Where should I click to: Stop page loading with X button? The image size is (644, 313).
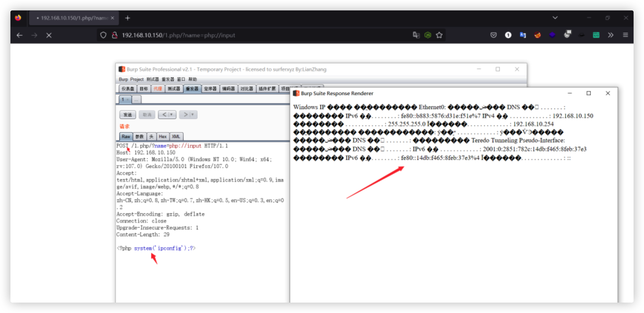[x=49, y=35]
